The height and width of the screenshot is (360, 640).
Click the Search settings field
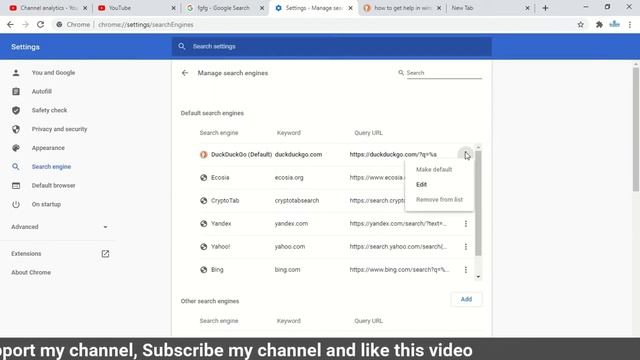tap(331, 47)
